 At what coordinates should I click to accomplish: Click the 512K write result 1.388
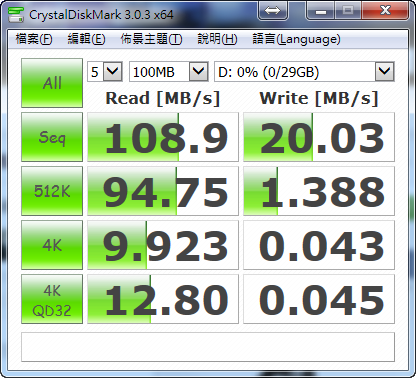(x=319, y=191)
